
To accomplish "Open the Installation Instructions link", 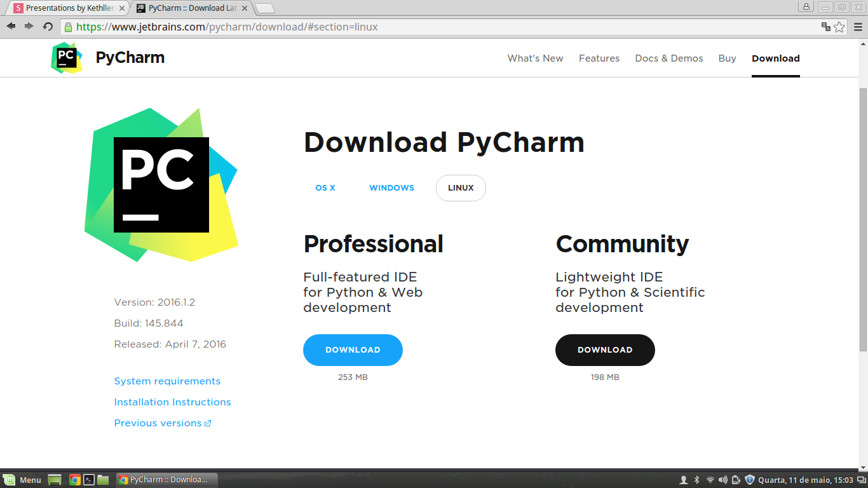I will click(x=173, y=402).
